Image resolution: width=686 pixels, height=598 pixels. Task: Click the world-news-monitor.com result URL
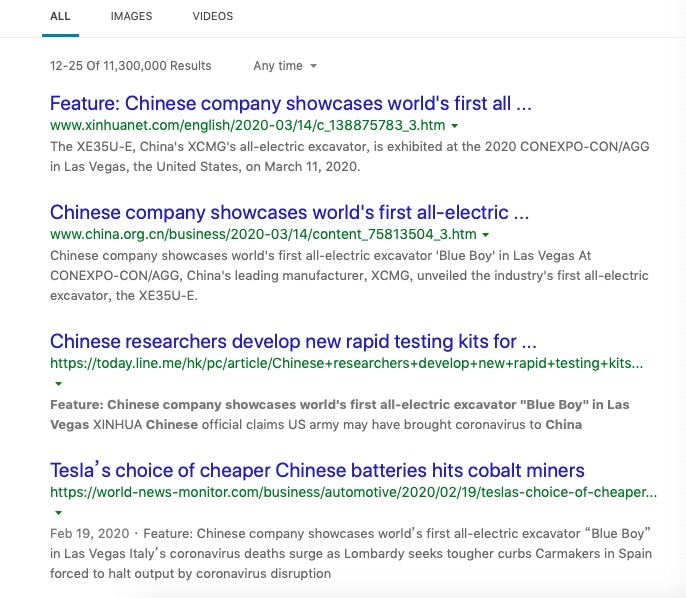(x=354, y=493)
